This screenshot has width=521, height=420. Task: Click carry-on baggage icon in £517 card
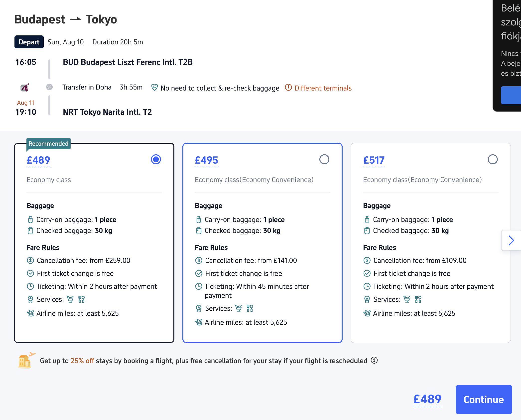[367, 219]
